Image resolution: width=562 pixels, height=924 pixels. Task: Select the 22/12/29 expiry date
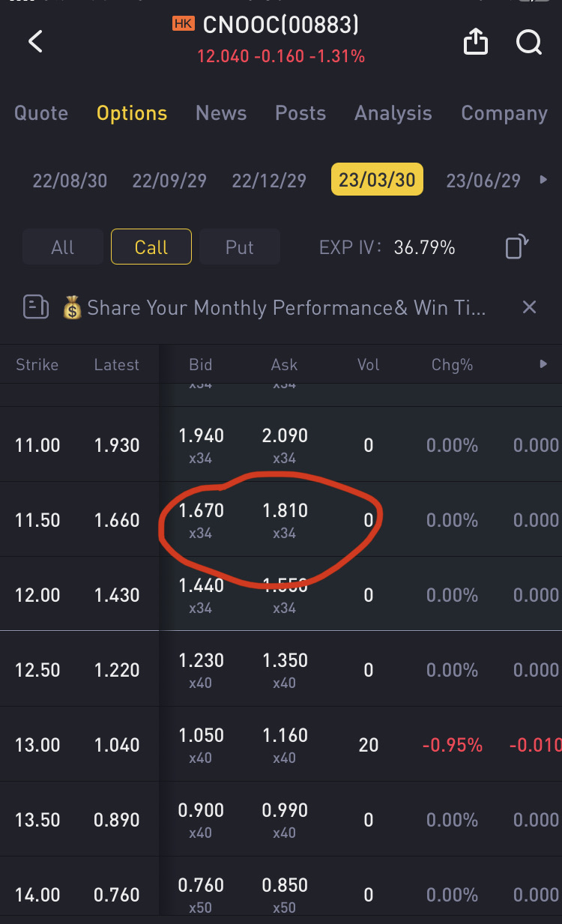(x=269, y=181)
